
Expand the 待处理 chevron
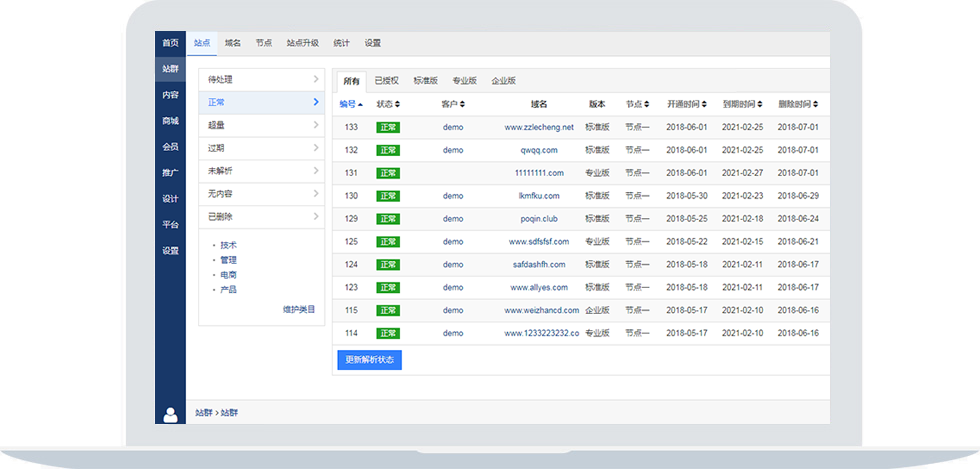(316, 79)
